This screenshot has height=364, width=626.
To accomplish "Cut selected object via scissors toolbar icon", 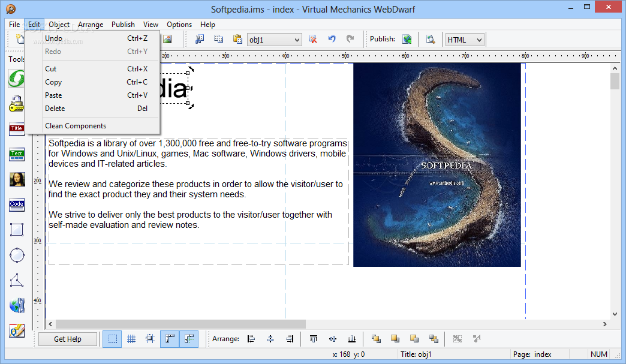I will pyautogui.click(x=200, y=39).
